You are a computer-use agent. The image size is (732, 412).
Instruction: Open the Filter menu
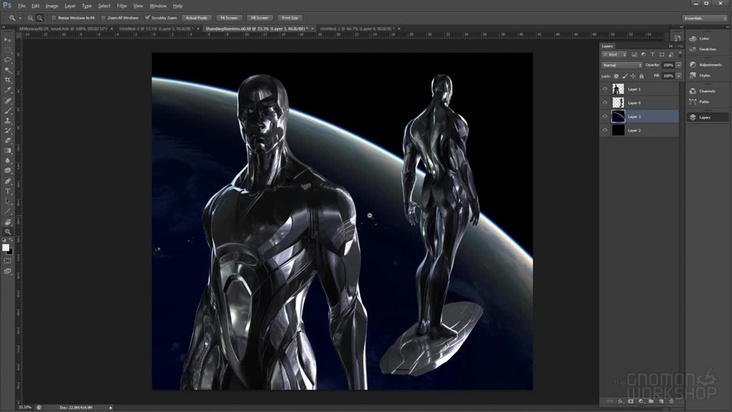pyautogui.click(x=122, y=6)
